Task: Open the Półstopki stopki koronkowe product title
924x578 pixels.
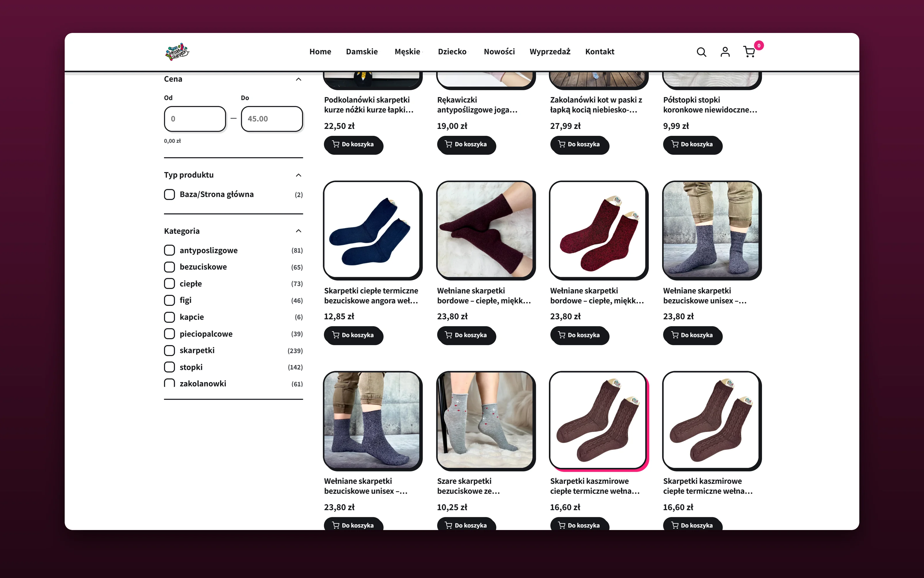Action: pyautogui.click(x=710, y=105)
